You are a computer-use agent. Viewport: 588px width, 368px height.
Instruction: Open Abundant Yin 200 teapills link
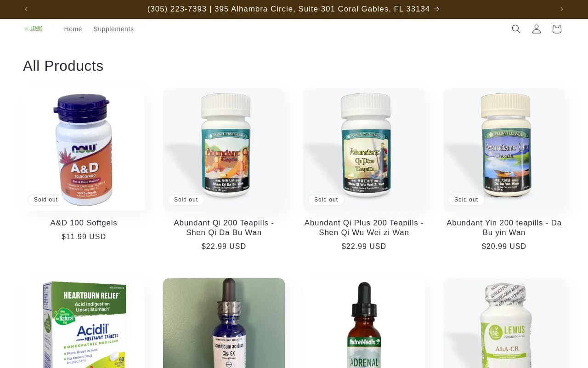504,228
